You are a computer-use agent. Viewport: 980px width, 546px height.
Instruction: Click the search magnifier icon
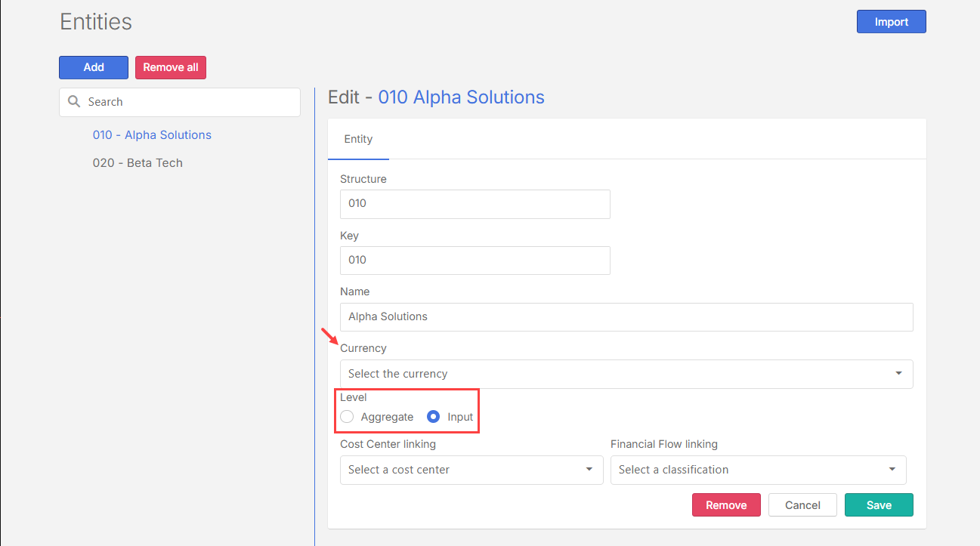coord(74,102)
